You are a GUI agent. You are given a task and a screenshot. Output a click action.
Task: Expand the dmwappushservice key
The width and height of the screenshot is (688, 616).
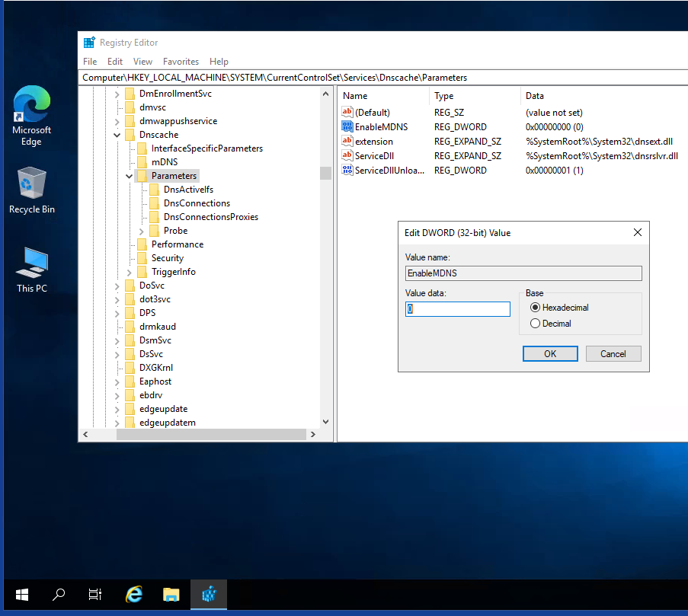(x=117, y=121)
